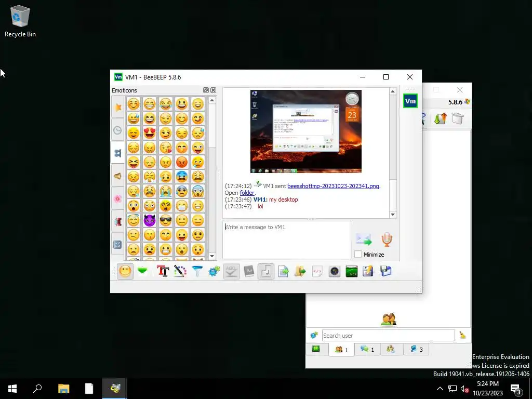Image resolution: width=532 pixels, height=399 pixels.
Task: Click the desktop screenshot thumbnail in chat
Action: [305, 131]
